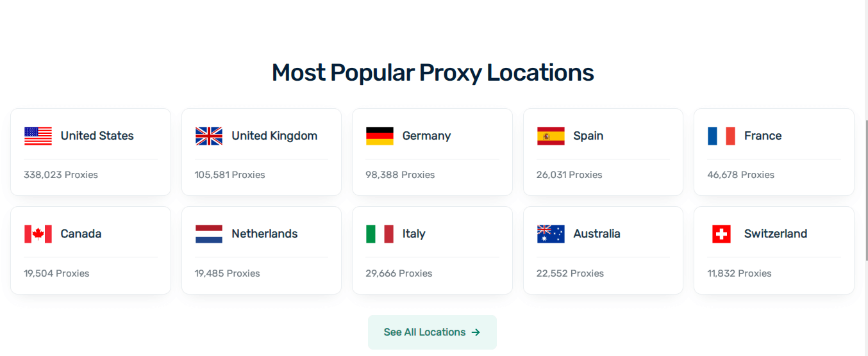The height and width of the screenshot is (356, 868).
Task: Click the Australia flag icon
Action: (551, 234)
